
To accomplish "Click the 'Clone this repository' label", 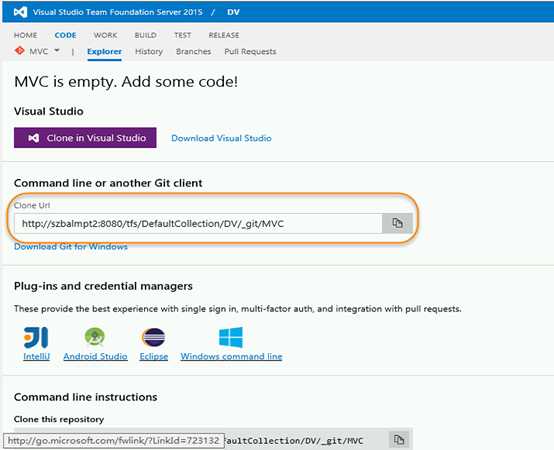I will point(59,419).
